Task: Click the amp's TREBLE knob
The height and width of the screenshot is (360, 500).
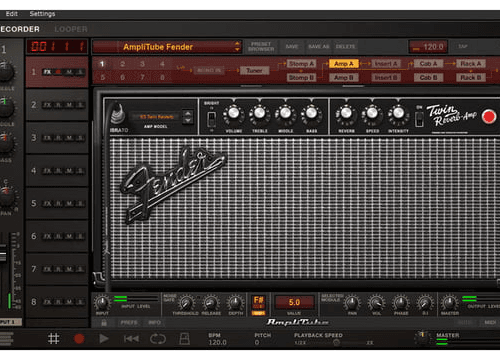Action: tap(260, 113)
